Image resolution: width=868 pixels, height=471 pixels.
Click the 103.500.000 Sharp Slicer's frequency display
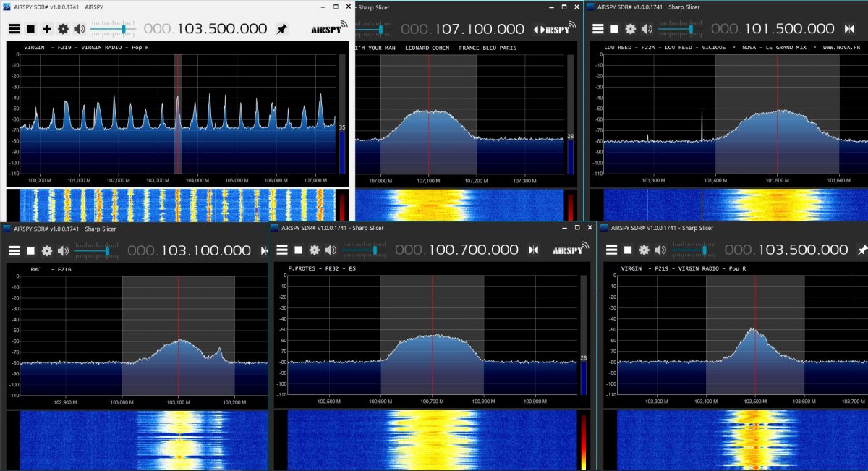pos(786,250)
